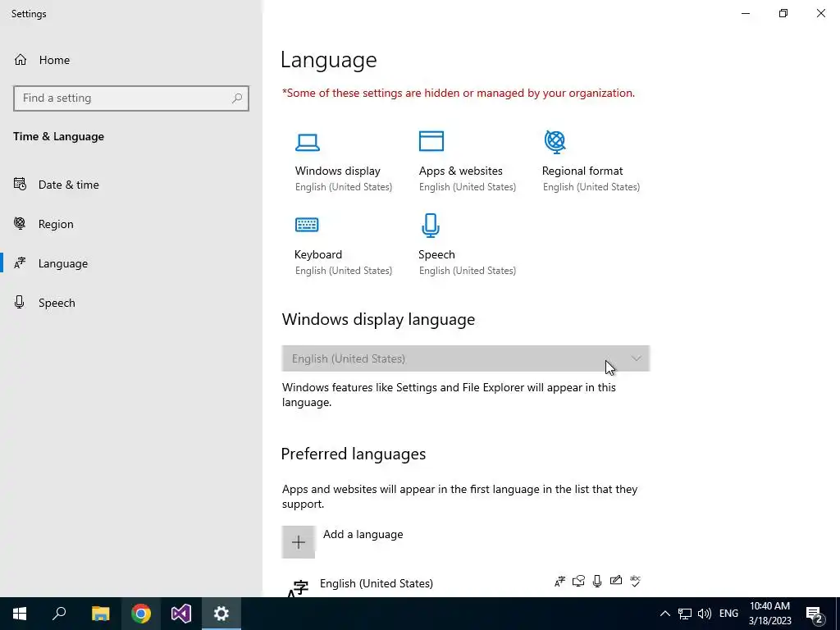Click the Regional format globe icon
This screenshot has width=840, height=630.
click(555, 142)
